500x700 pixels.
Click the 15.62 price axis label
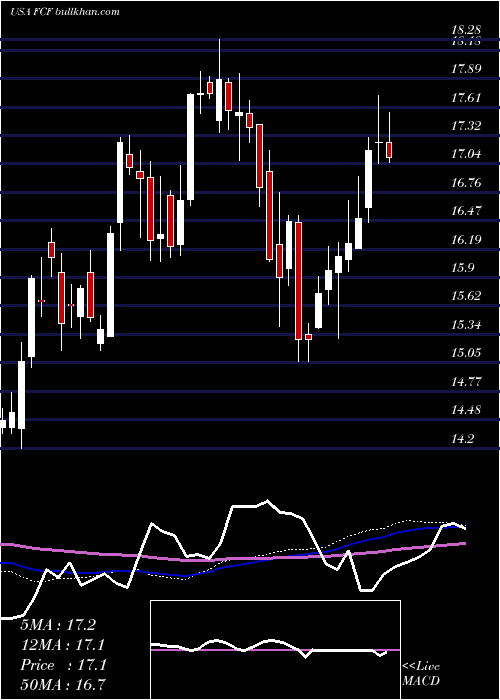click(x=466, y=296)
